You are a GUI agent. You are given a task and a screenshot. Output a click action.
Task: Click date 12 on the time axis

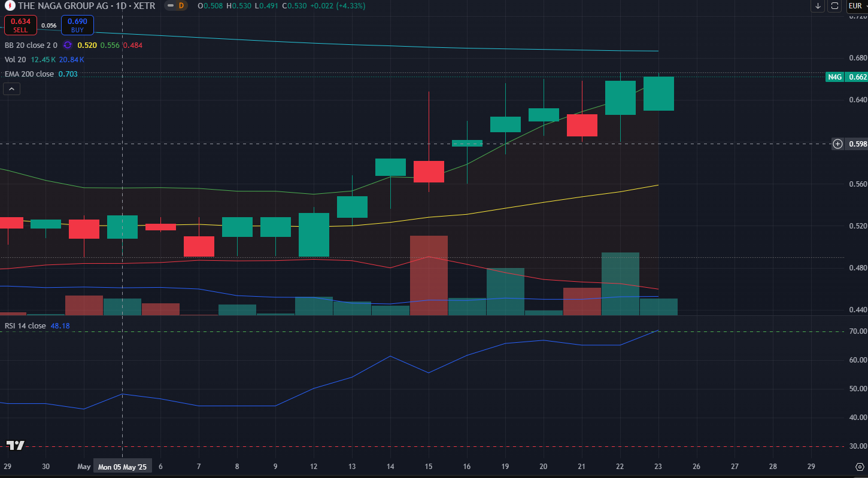coord(314,467)
